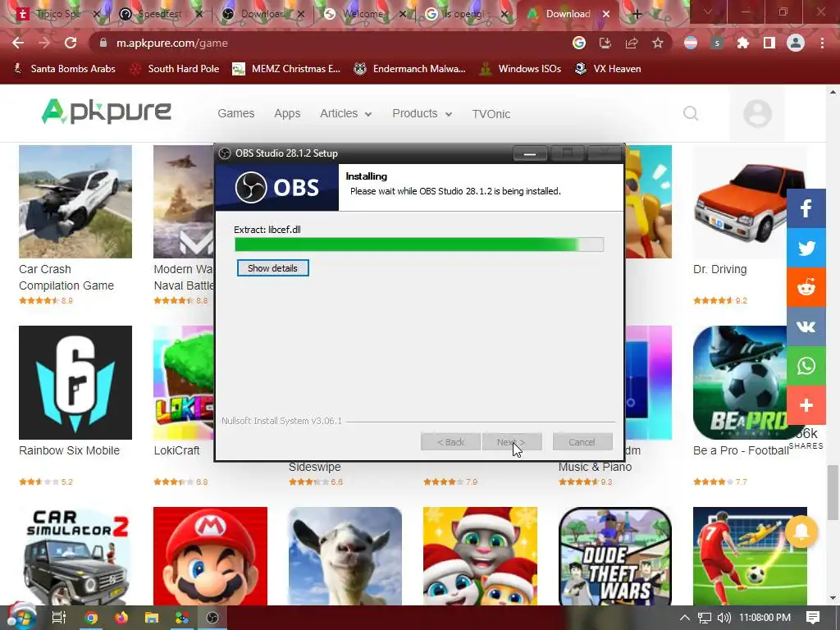This screenshot has width=840, height=630.
Task: Open the Dr. Driving game thumbnail
Action: [x=750, y=202]
